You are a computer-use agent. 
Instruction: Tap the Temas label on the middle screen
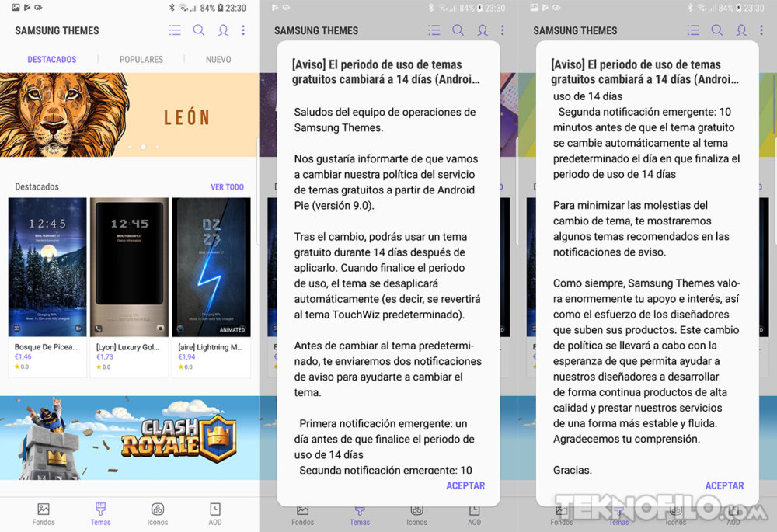360,522
